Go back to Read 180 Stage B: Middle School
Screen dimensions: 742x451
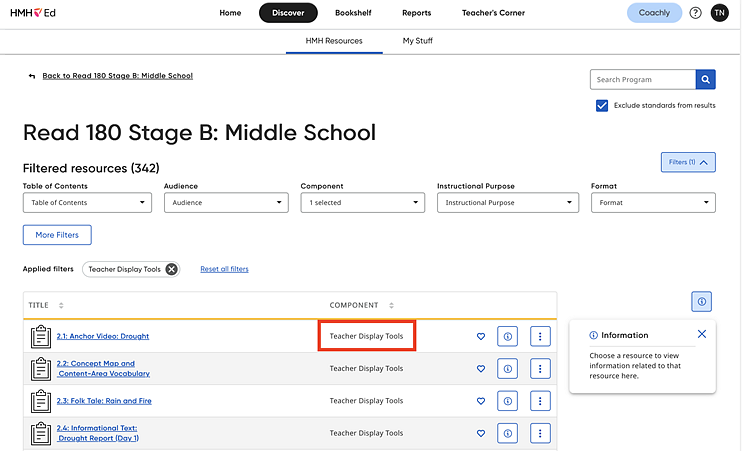(x=118, y=76)
